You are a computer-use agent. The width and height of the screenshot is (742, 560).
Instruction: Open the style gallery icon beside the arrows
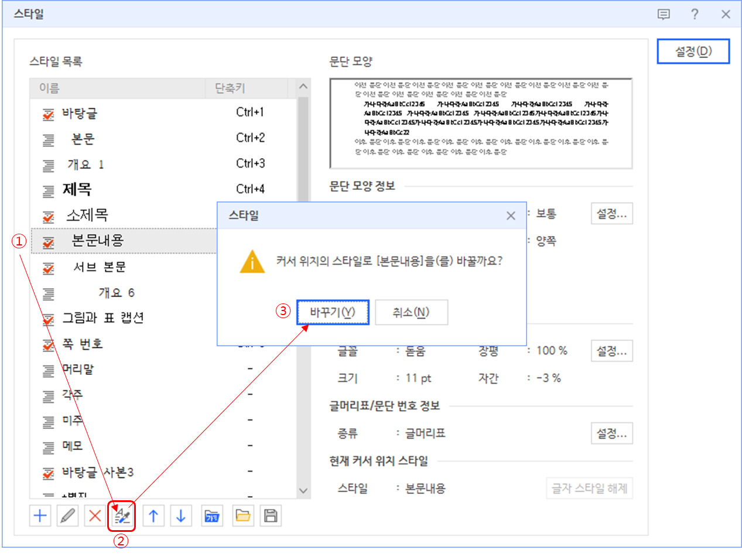pos(212,516)
